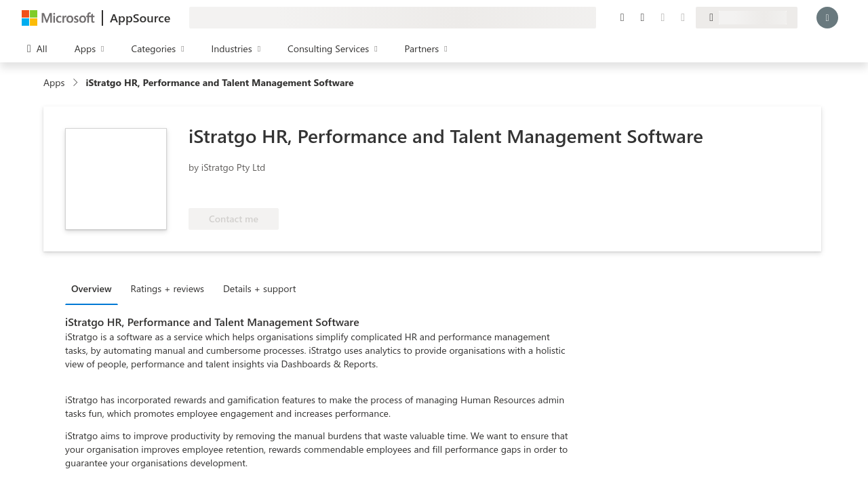
Task: Click the paragraph starting 'iStratgo is a software'
Action: tap(316, 350)
